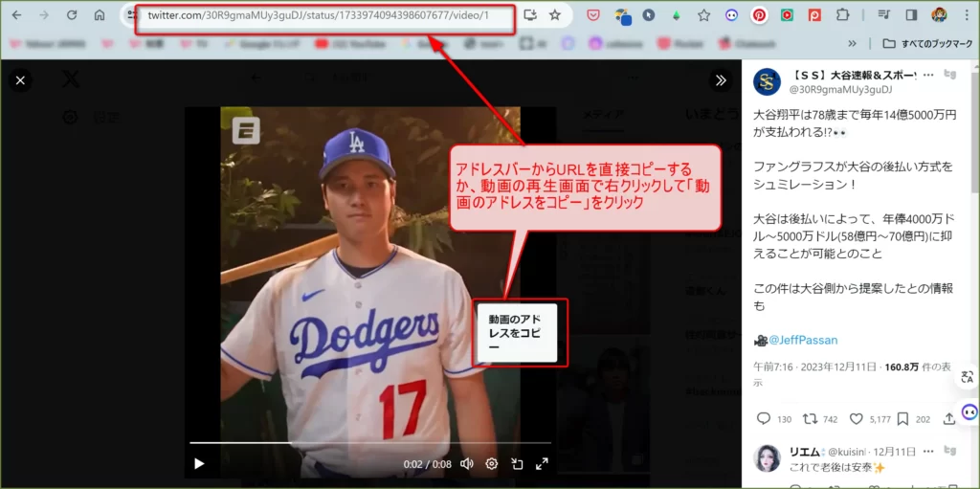Share the tweet using the upload icon
The width and height of the screenshot is (980, 489).
click(x=948, y=418)
